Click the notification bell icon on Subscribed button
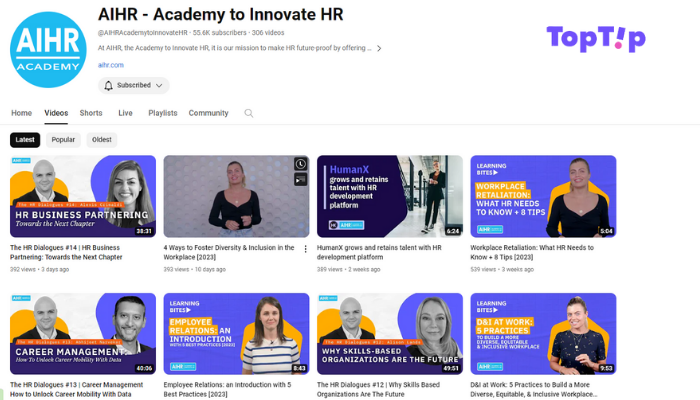The image size is (700, 400). (x=108, y=85)
